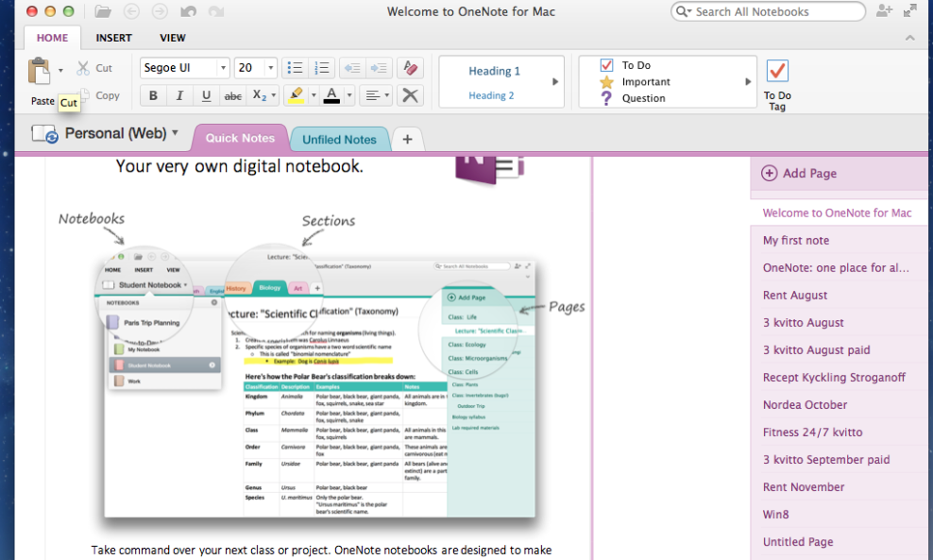Expand the heading styles gallery arrow
Image resolution: width=933 pixels, height=560 pixels.
555,81
